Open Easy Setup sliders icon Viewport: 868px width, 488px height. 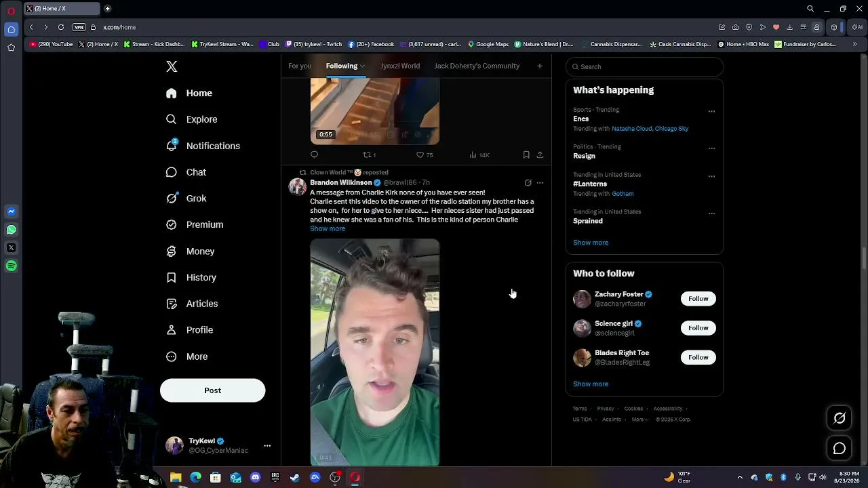(804, 27)
